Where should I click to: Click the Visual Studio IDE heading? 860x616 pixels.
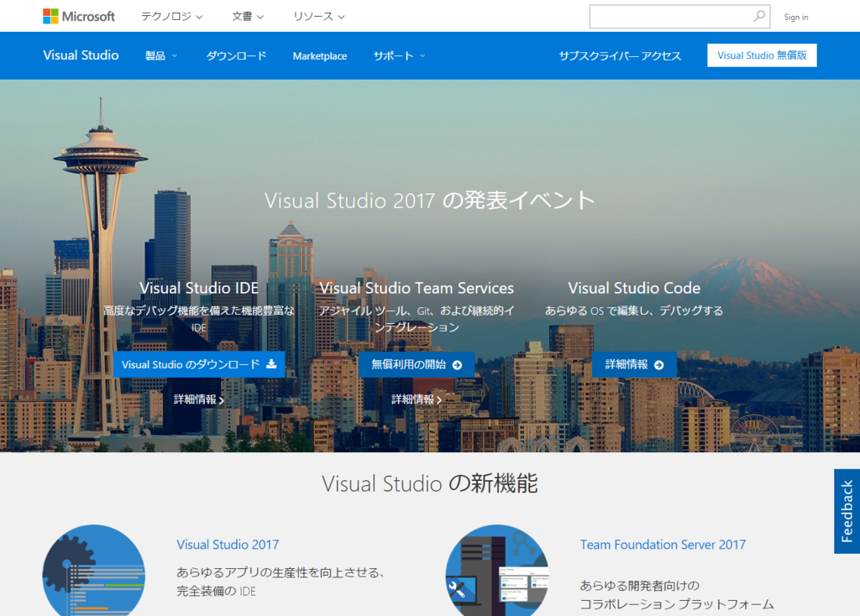click(x=198, y=288)
